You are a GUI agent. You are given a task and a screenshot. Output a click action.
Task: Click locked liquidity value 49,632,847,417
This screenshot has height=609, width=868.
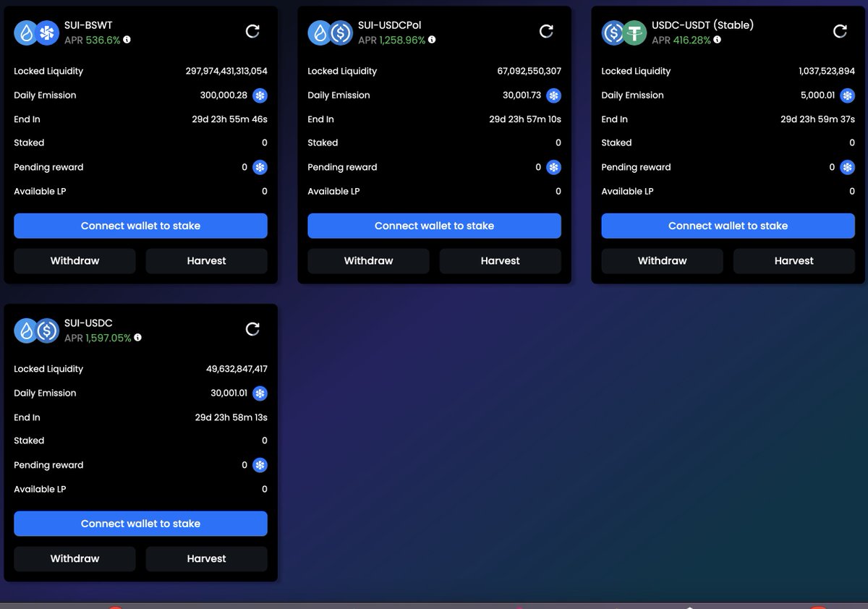click(x=237, y=369)
